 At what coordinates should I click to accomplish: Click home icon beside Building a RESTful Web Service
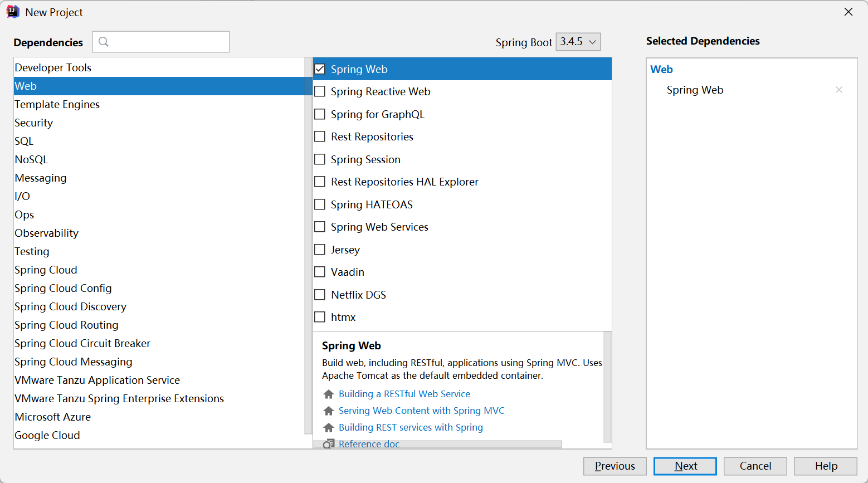tap(329, 394)
